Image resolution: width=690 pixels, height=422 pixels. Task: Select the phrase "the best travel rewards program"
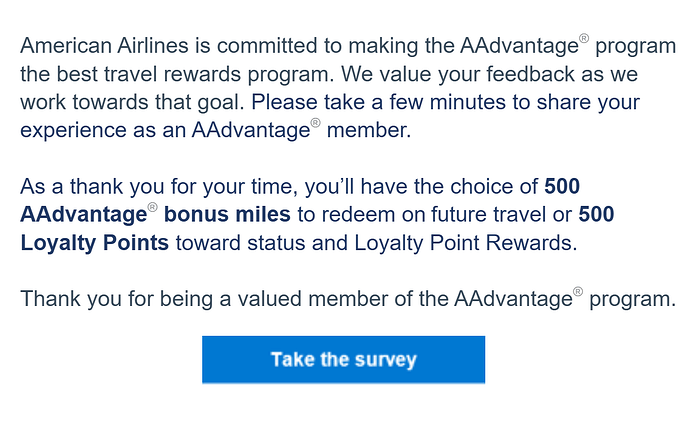tap(163, 75)
